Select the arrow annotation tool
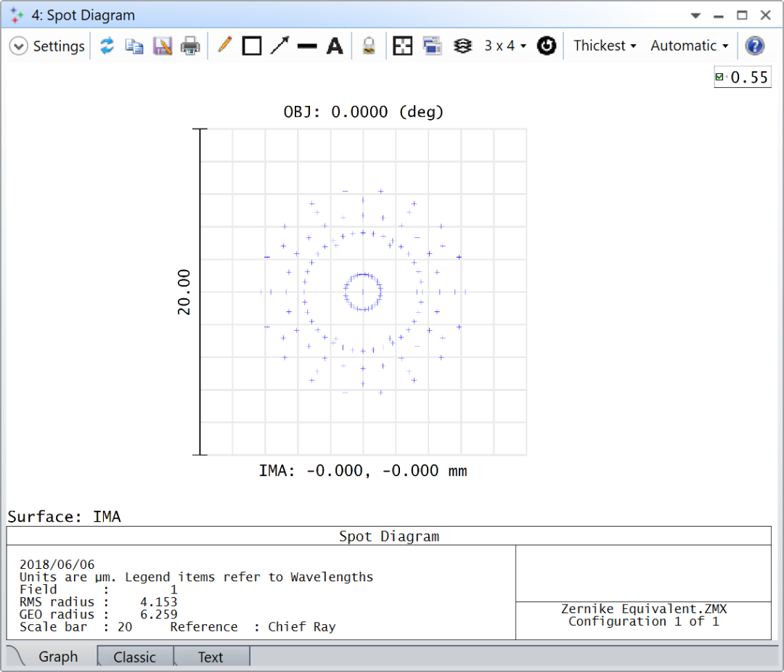 coord(279,45)
